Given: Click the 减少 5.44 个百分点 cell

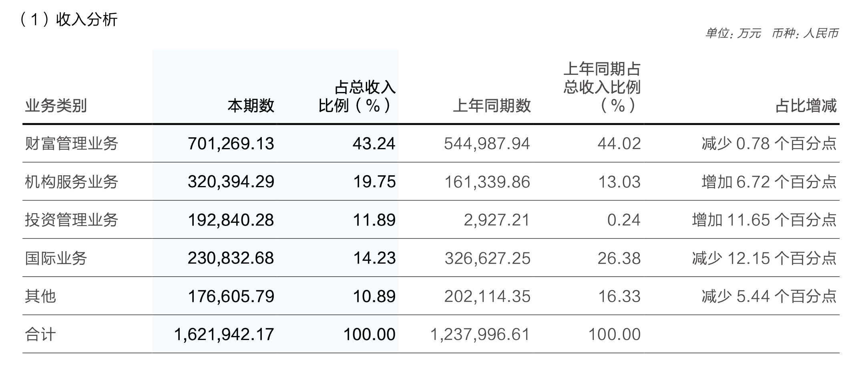Looking at the screenshot, I should [769, 296].
